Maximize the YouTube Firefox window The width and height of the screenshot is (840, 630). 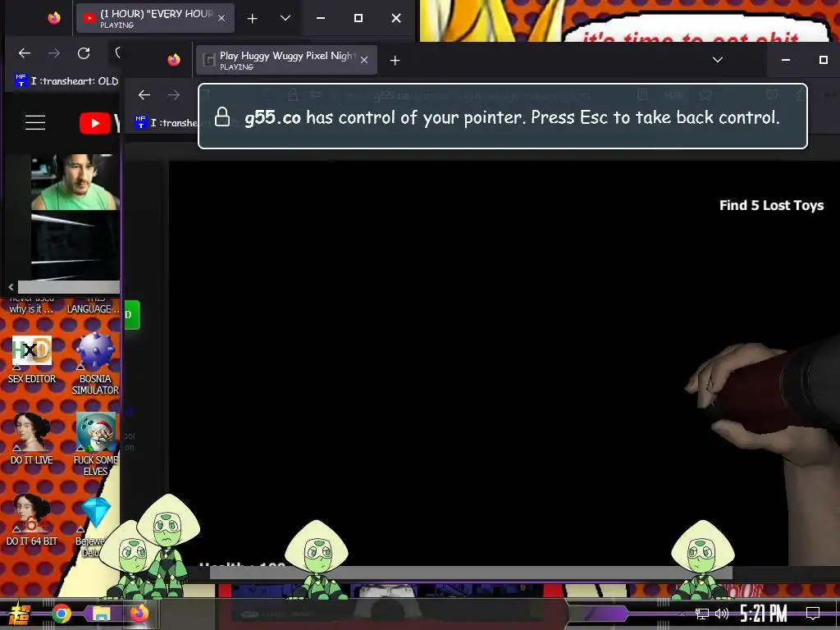[358, 18]
